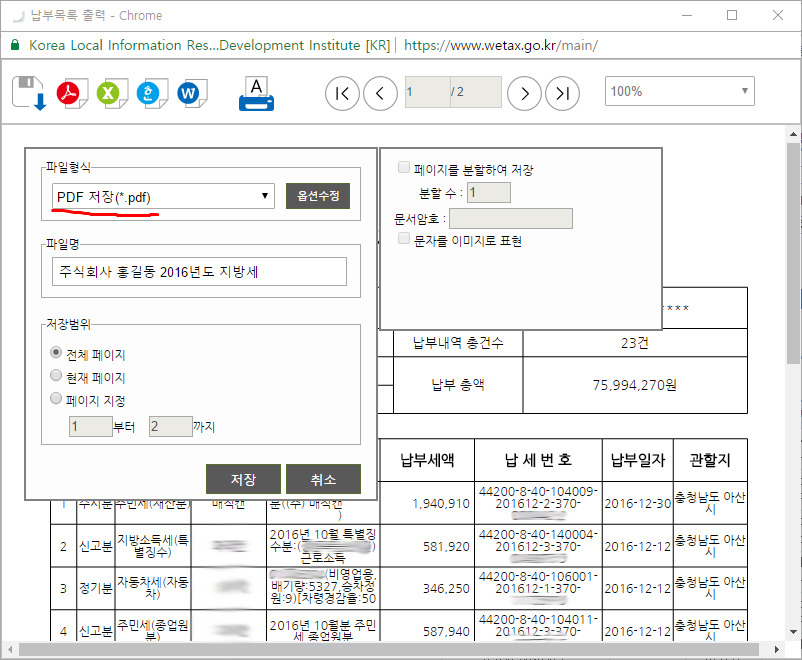Check the 문자를 이미지로 표현 option
Screen dimensions: 802x660
(x=404, y=241)
